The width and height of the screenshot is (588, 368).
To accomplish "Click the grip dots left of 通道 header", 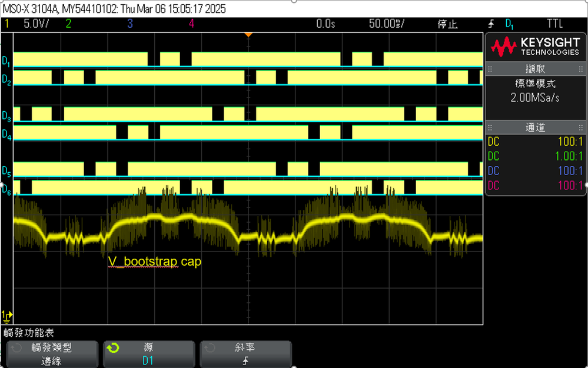I will tap(490, 128).
